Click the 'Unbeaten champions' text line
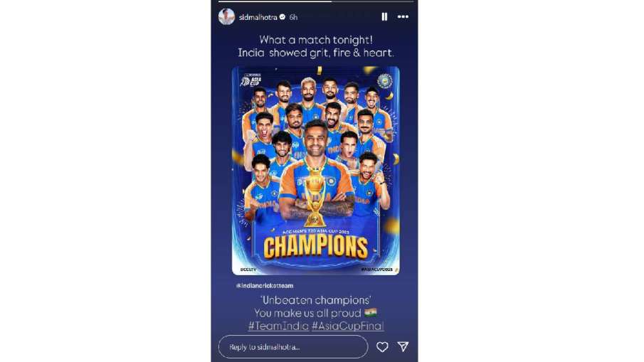Image resolution: width=644 pixels, height=362 pixels. (x=315, y=300)
